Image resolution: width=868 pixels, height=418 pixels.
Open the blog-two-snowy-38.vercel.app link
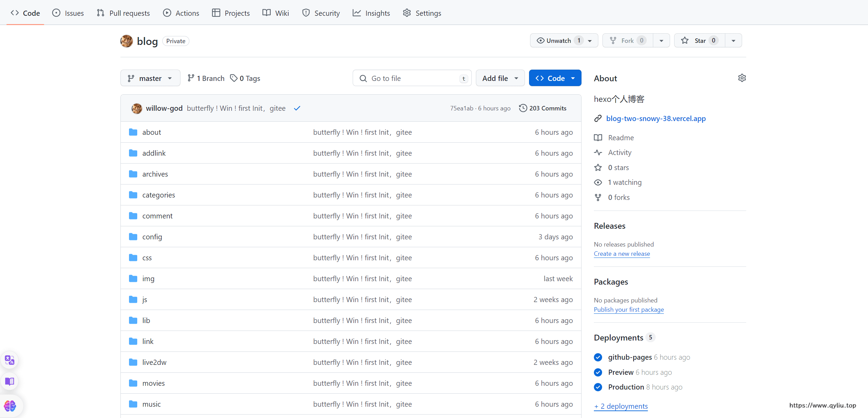656,119
